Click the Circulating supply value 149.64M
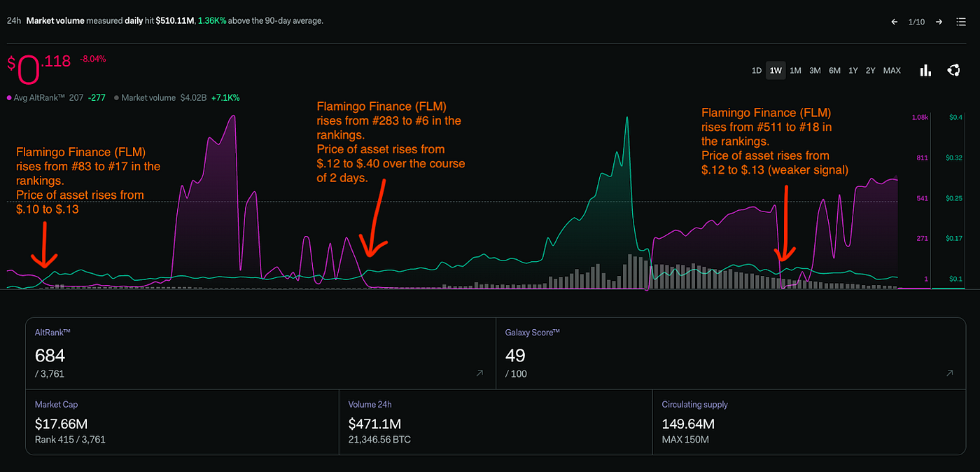The width and height of the screenshot is (980, 472). coord(688,424)
